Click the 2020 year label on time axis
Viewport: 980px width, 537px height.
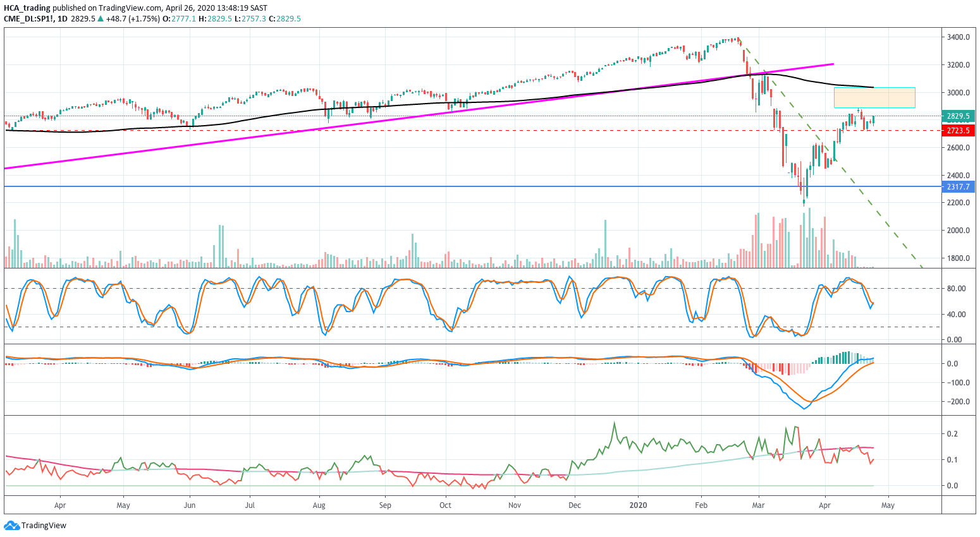[639, 505]
